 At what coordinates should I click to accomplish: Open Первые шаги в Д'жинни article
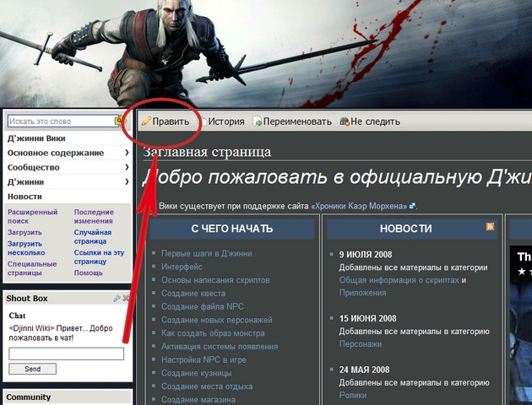click(206, 253)
